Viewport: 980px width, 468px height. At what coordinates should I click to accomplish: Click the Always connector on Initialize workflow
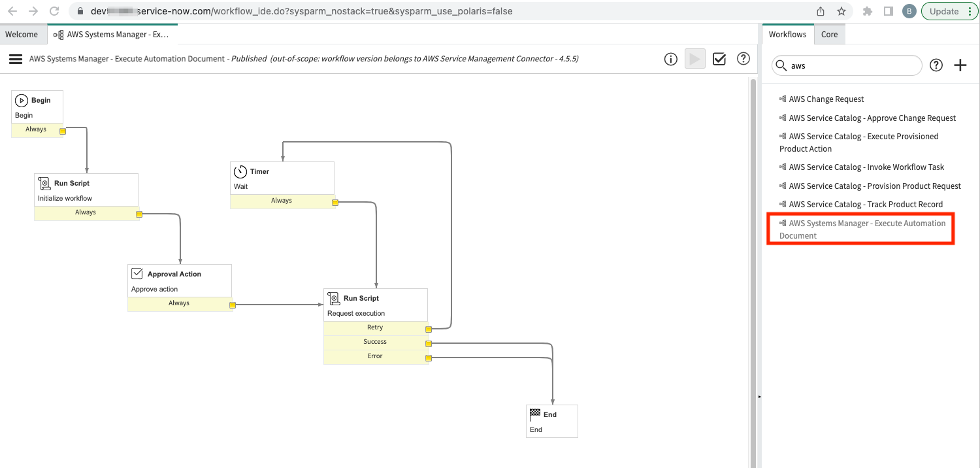(x=139, y=214)
